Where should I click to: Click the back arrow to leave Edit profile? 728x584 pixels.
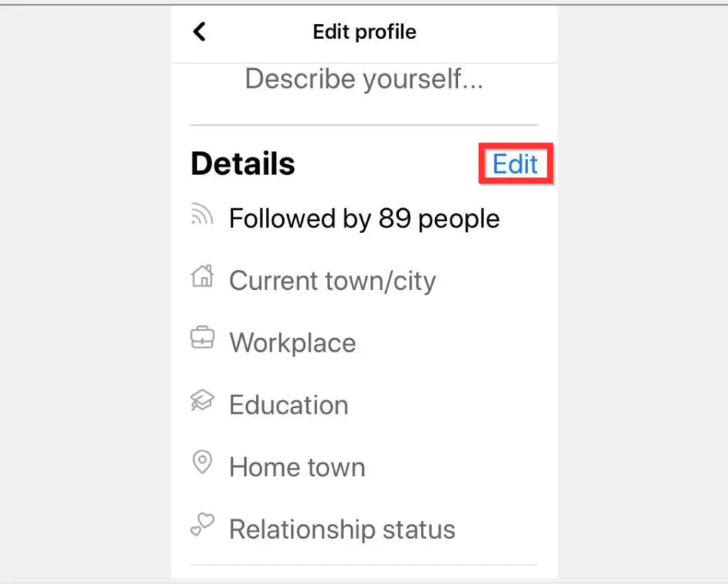coord(200,31)
